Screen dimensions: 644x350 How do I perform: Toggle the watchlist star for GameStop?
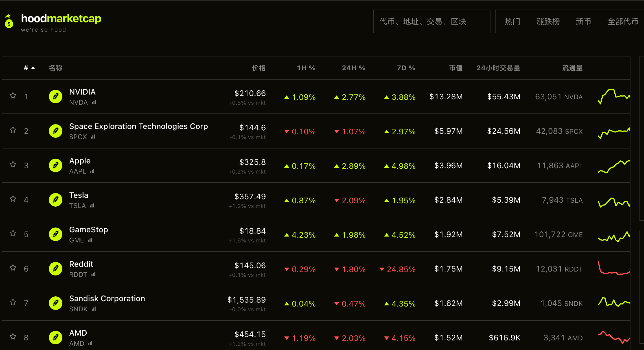[x=13, y=233]
